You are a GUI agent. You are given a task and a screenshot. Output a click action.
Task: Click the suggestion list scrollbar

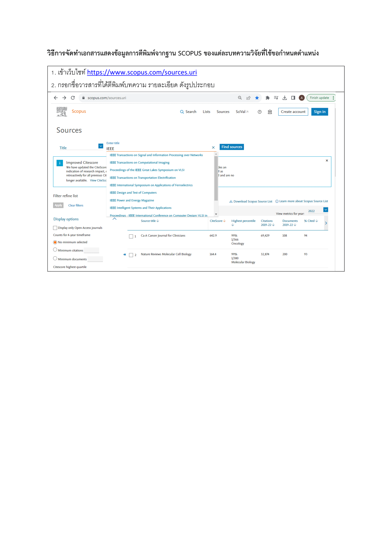coord(216,179)
